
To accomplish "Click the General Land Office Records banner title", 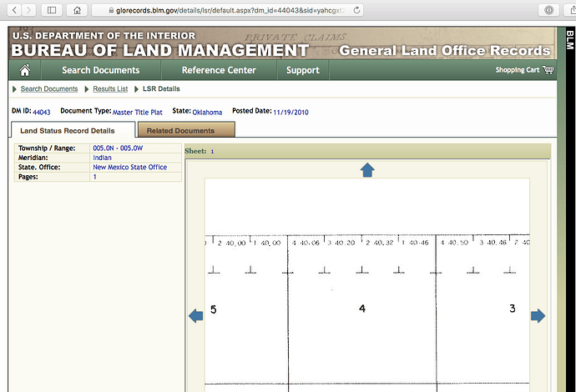I will tap(444, 50).
